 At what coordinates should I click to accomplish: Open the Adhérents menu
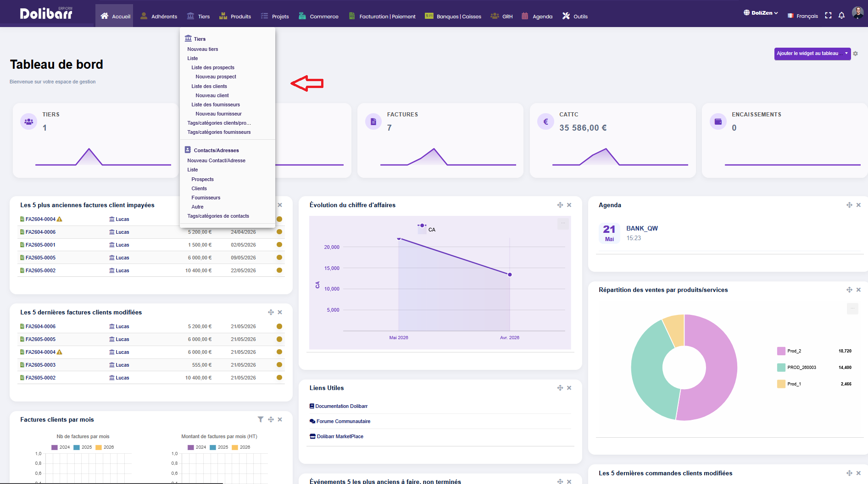point(158,16)
